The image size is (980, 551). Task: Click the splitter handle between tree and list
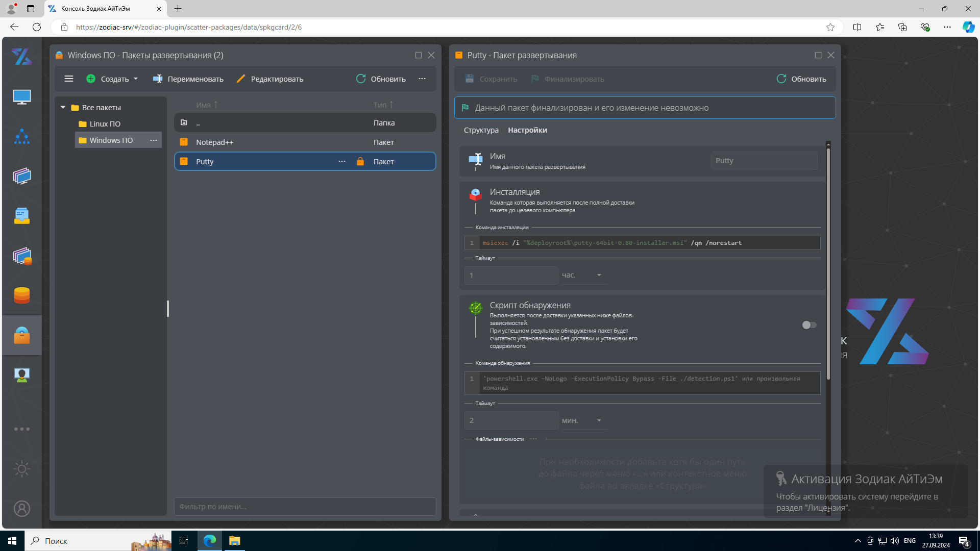[168, 309]
